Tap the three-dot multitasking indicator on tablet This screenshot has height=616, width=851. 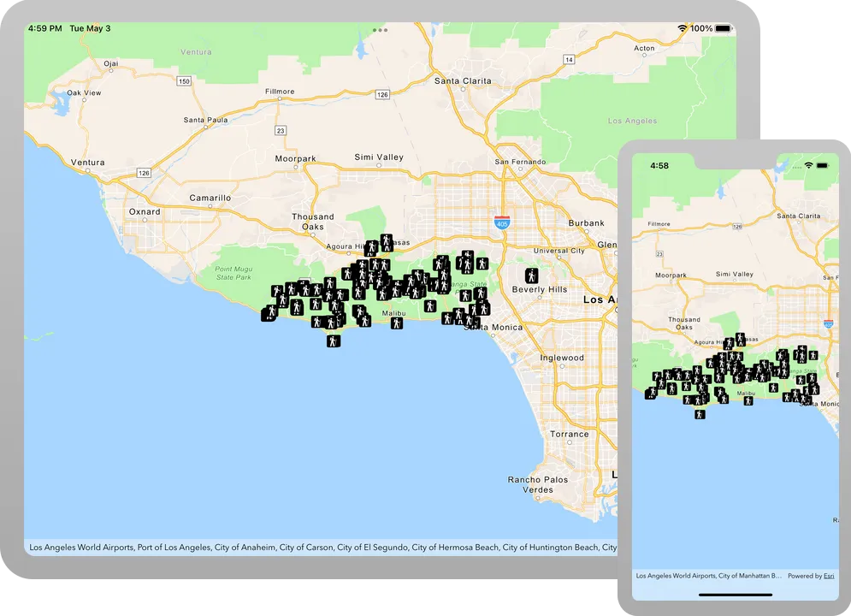point(380,31)
